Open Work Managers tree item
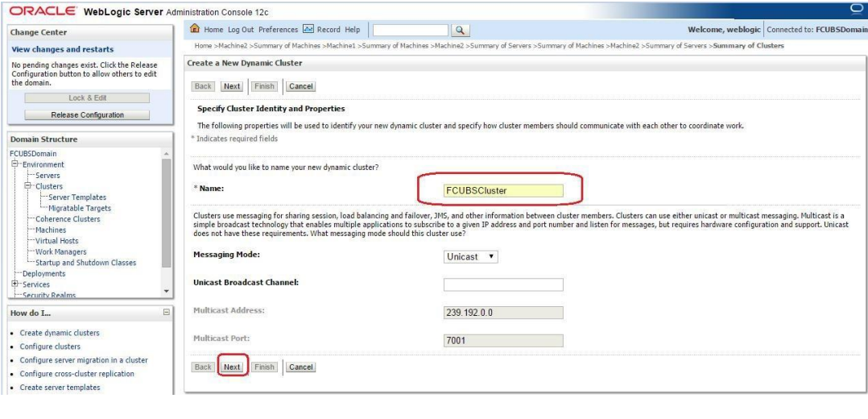This screenshot has width=868, height=419. pyautogui.click(x=61, y=252)
